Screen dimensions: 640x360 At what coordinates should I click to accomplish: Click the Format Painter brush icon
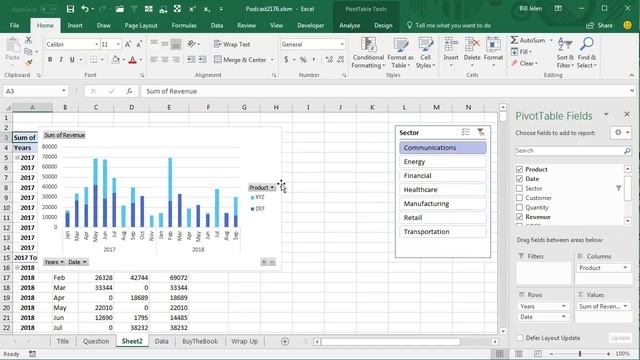(x=28, y=62)
